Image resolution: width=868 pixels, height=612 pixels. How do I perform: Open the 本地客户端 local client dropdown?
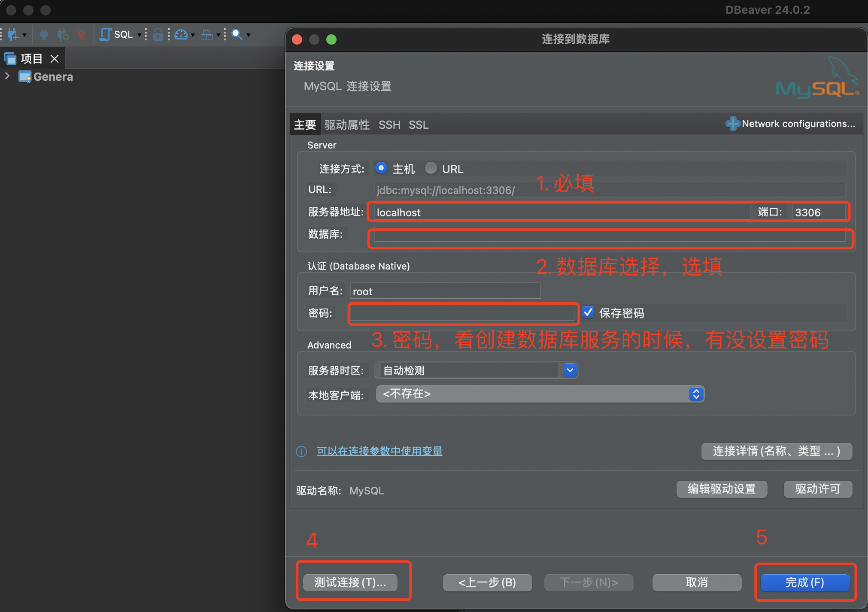(x=540, y=394)
